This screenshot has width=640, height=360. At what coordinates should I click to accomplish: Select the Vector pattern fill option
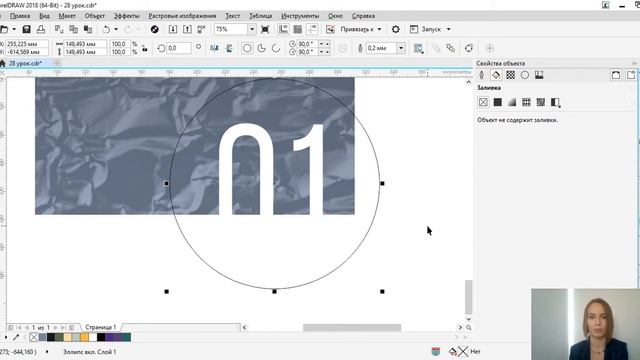pos(526,102)
